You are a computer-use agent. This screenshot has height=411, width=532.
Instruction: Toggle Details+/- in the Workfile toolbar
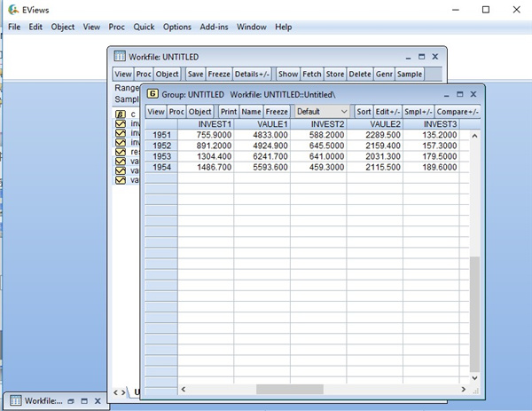click(253, 74)
